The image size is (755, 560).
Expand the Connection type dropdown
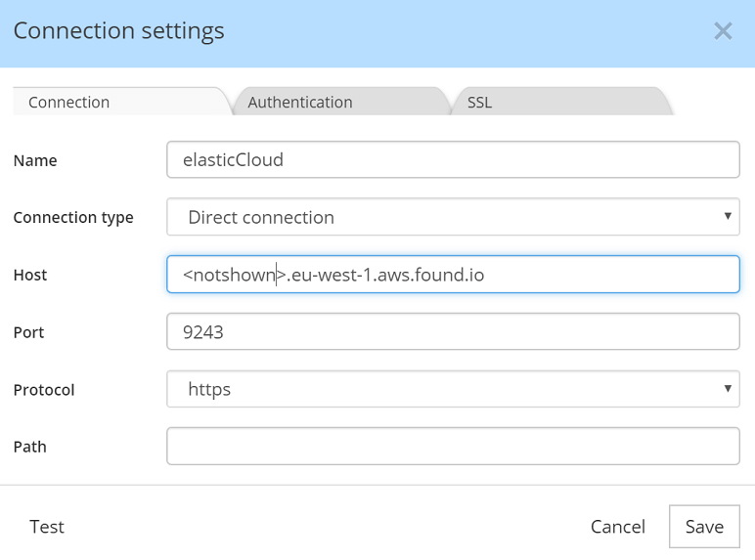click(x=453, y=217)
